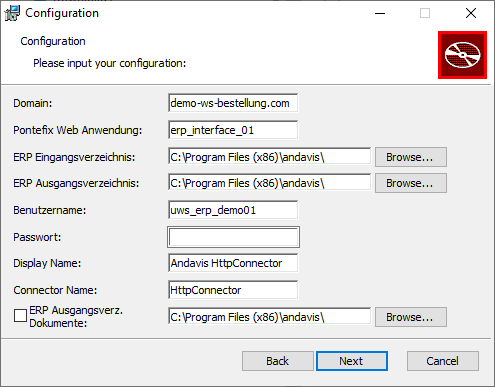The image size is (495, 387).
Task: Click the ERP Eingangsverzeichnis path field
Action: point(269,157)
